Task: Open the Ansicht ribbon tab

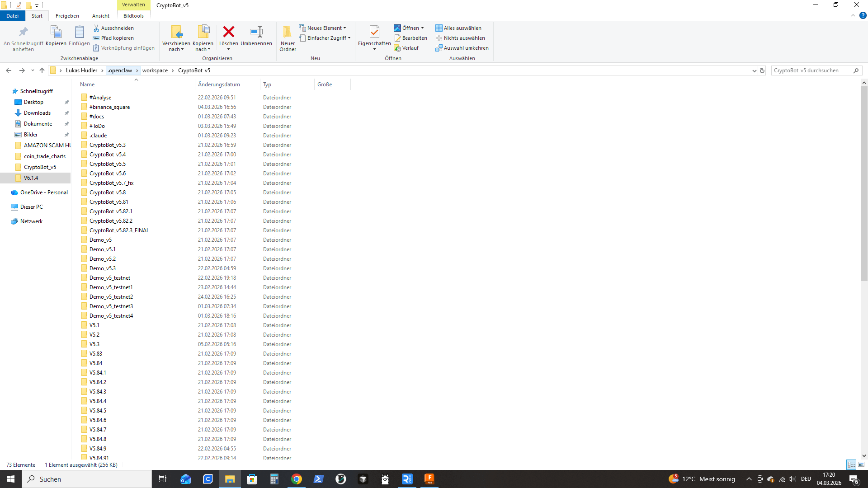Action: [x=100, y=16]
